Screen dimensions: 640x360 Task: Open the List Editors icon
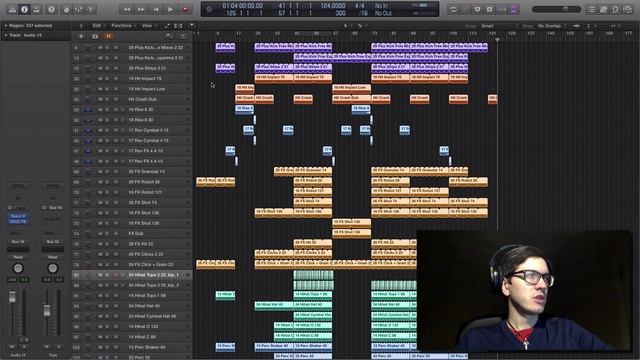pos(591,9)
